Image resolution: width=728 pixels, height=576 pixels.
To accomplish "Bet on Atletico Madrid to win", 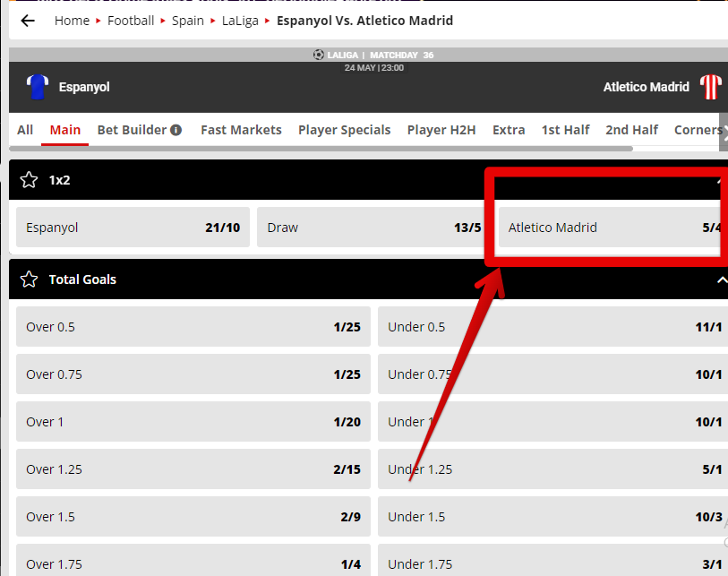I will (612, 228).
